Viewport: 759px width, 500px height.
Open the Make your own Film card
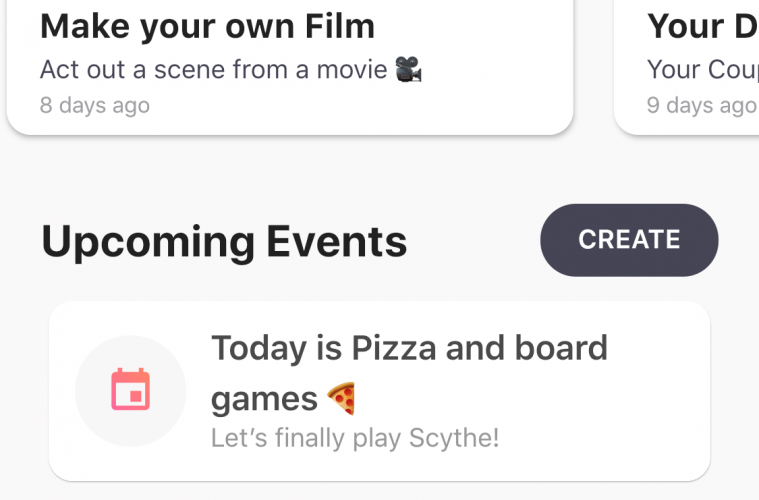pos(290,65)
